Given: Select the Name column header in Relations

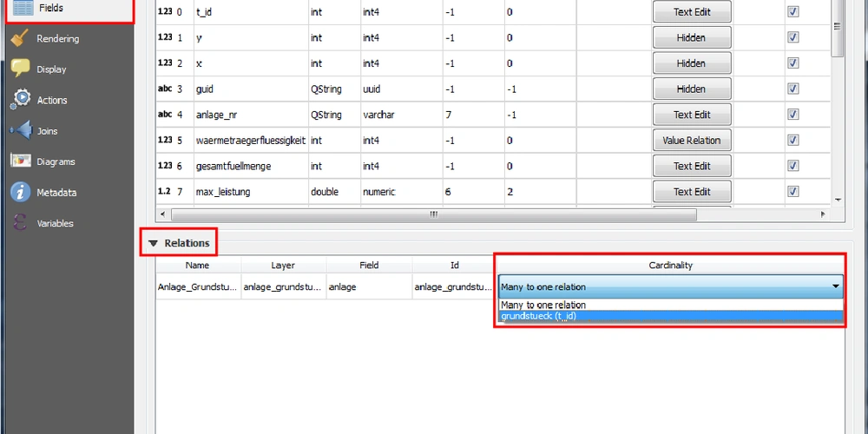Looking at the screenshot, I should 198,265.
